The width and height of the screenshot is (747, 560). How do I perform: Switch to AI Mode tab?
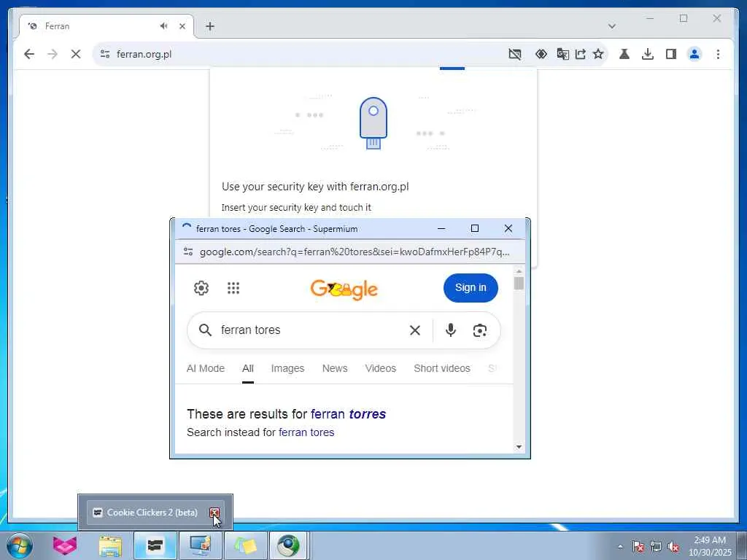pos(205,368)
